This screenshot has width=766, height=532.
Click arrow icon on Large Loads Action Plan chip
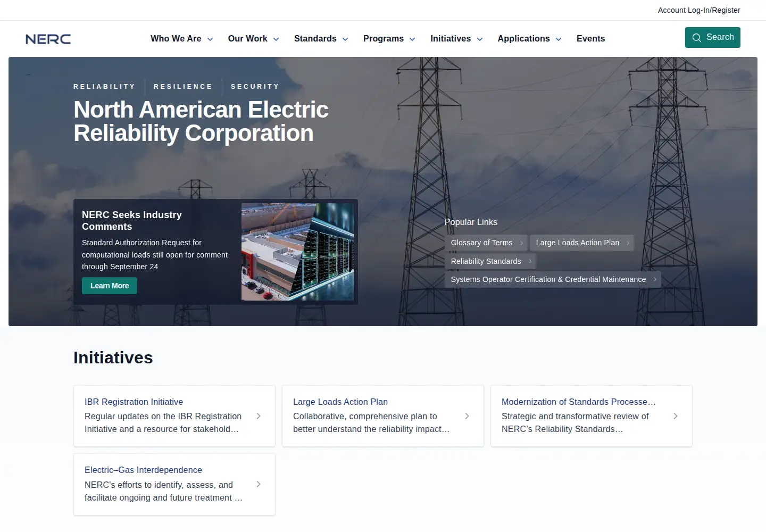coord(628,243)
